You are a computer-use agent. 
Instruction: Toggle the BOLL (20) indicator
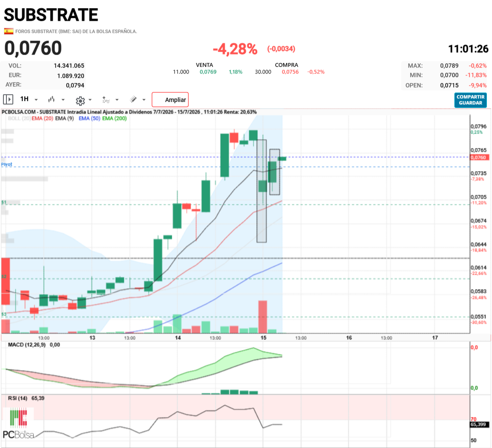coord(19,118)
